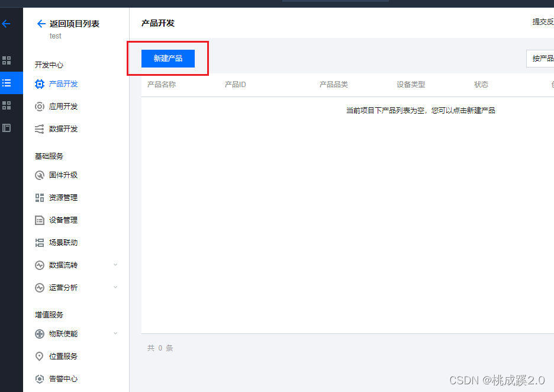The height and width of the screenshot is (392, 554).
Task: Click the 数据开发 waves icon
Action: pyautogui.click(x=40, y=128)
